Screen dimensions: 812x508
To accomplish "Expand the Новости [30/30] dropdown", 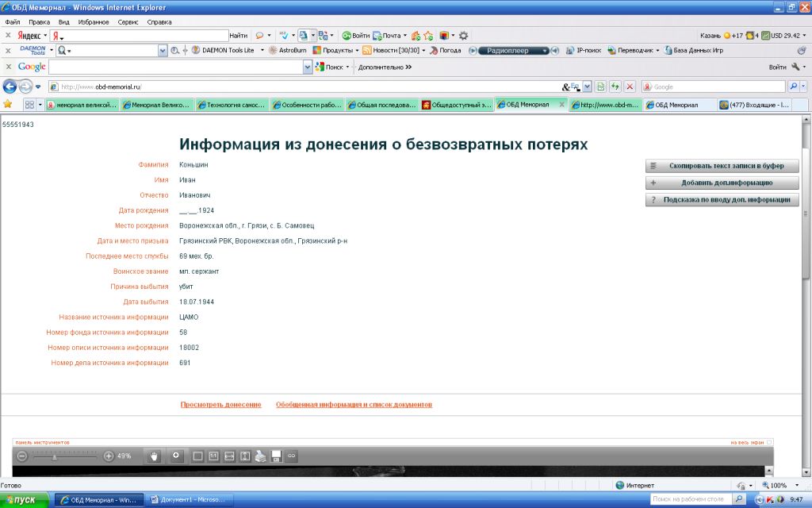I will [x=423, y=51].
